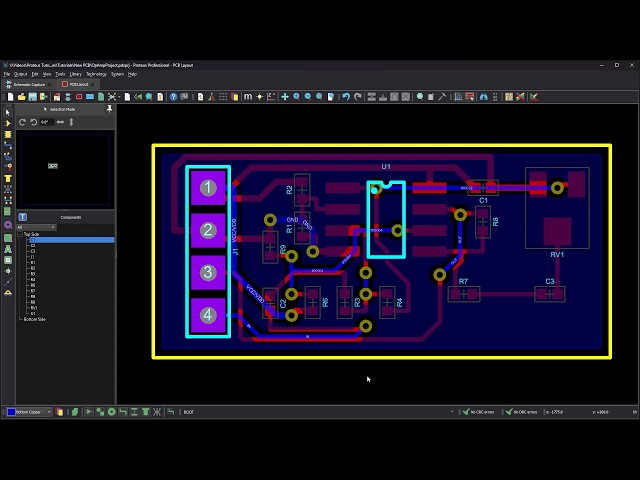Image resolution: width=640 pixels, height=480 pixels.
Task: Select the highlighted C1 component row
Action: coord(70,240)
